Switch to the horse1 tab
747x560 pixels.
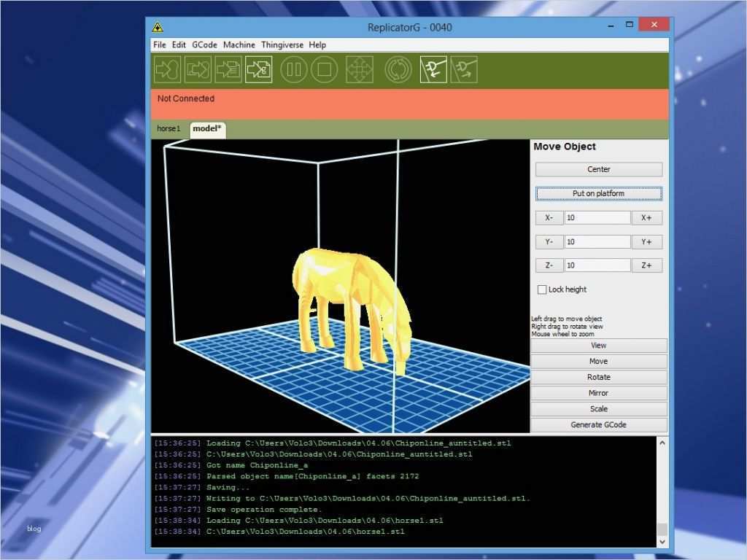169,129
